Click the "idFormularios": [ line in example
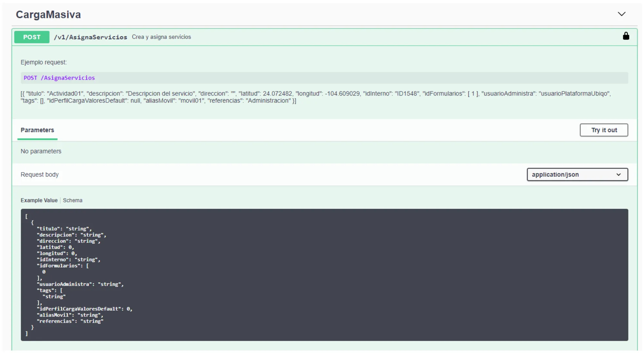This screenshot has height=358, width=644. point(63,266)
